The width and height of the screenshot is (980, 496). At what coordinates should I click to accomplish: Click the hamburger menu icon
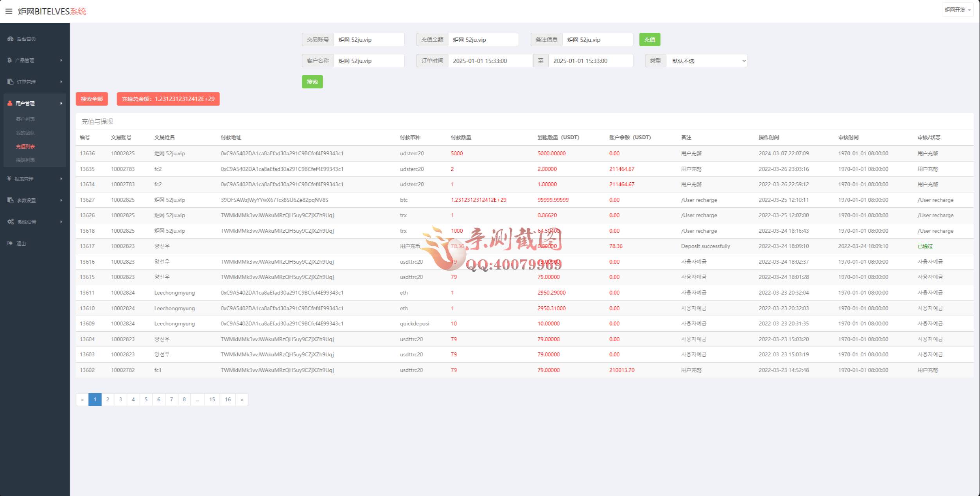[x=9, y=11]
